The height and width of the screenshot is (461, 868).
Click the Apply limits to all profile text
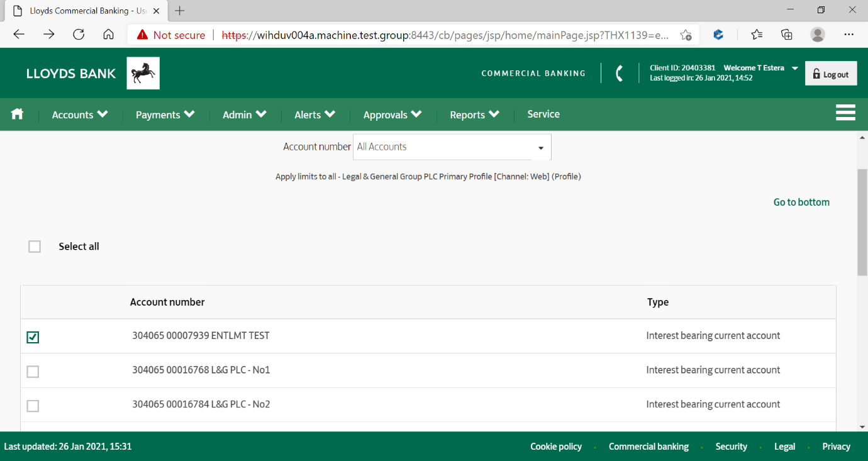tap(428, 177)
